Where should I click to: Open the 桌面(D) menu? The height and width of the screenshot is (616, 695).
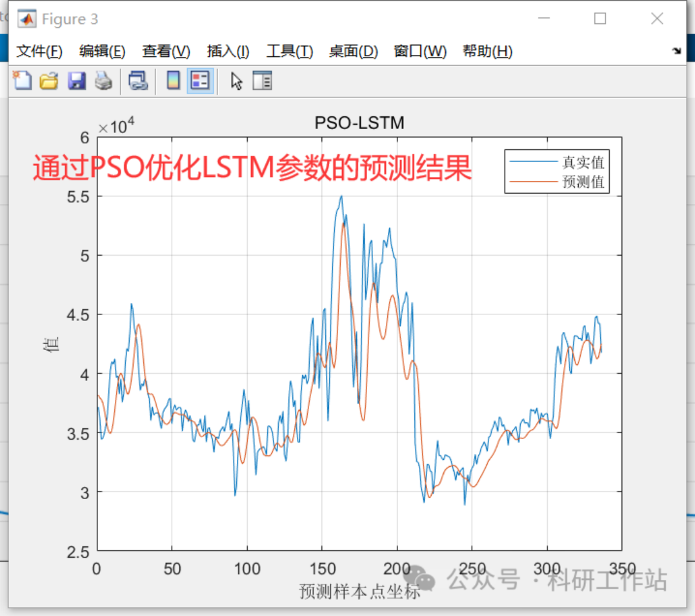tap(353, 52)
